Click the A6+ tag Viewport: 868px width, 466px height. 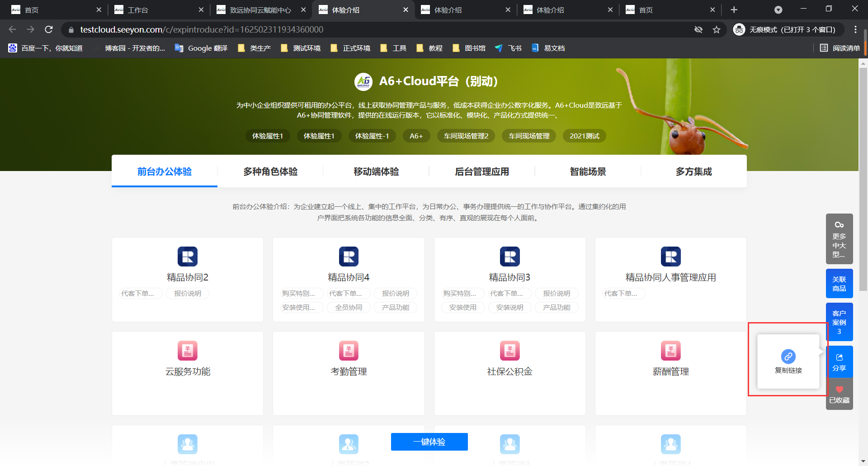(416, 136)
